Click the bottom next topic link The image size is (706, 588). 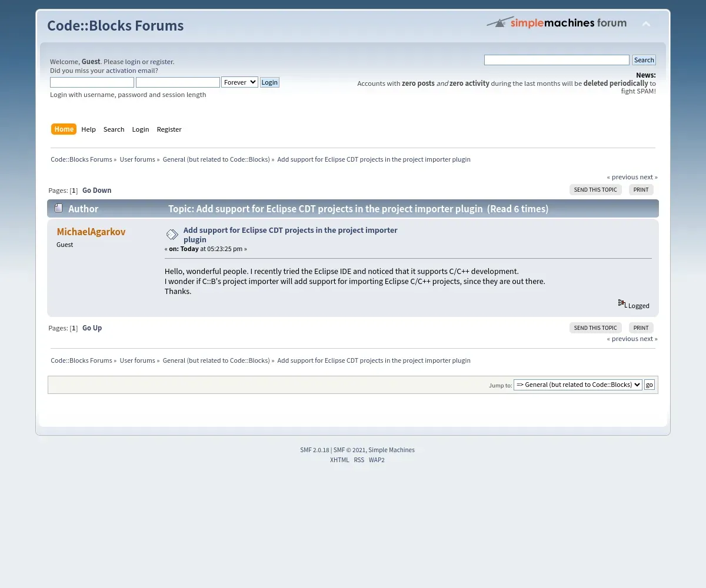click(x=648, y=339)
